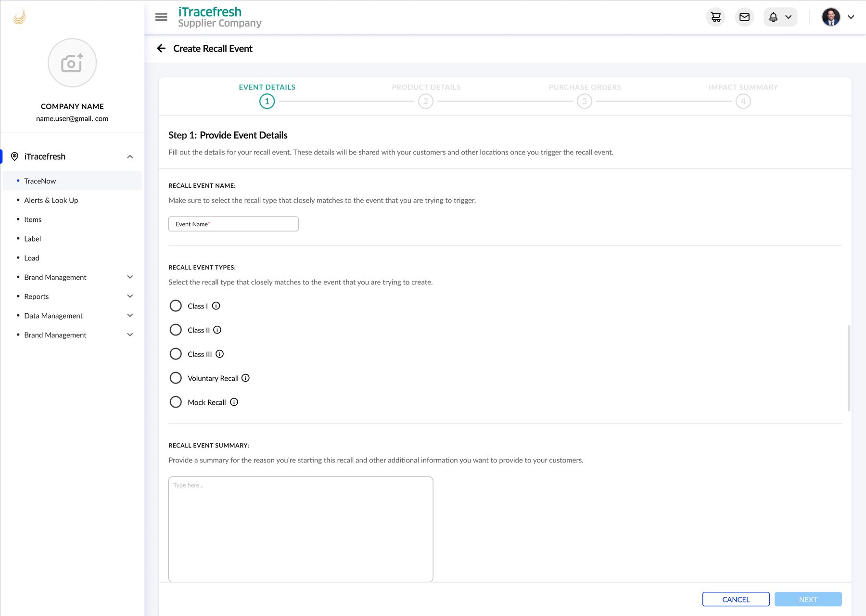Open the hamburger menu icon
Viewport: 866px width, 616px height.
click(161, 17)
